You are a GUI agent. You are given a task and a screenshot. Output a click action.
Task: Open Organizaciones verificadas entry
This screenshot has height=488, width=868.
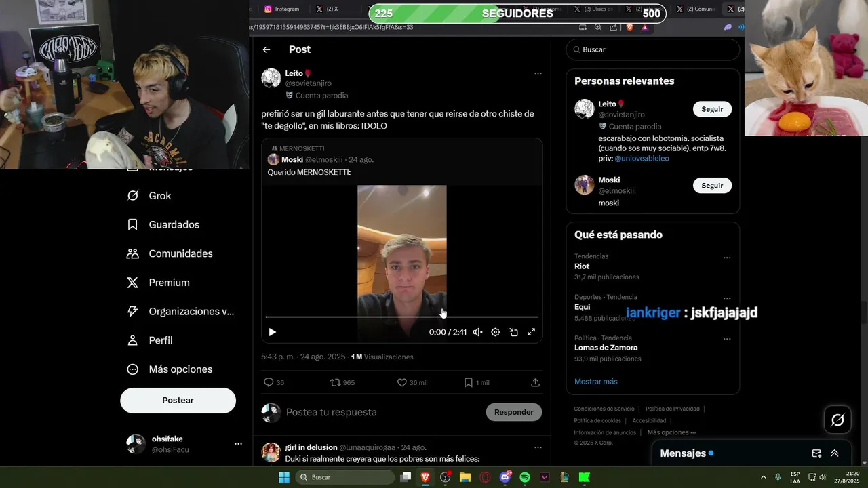(x=180, y=312)
